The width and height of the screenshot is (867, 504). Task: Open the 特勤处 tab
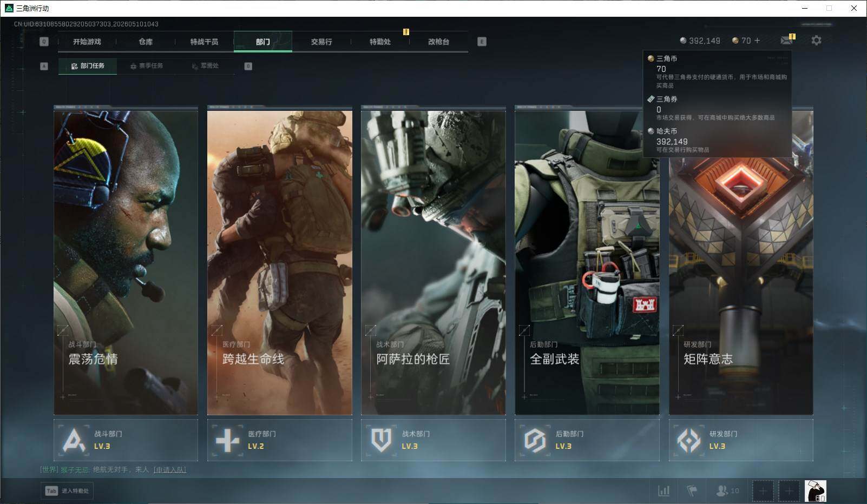pos(380,42)
